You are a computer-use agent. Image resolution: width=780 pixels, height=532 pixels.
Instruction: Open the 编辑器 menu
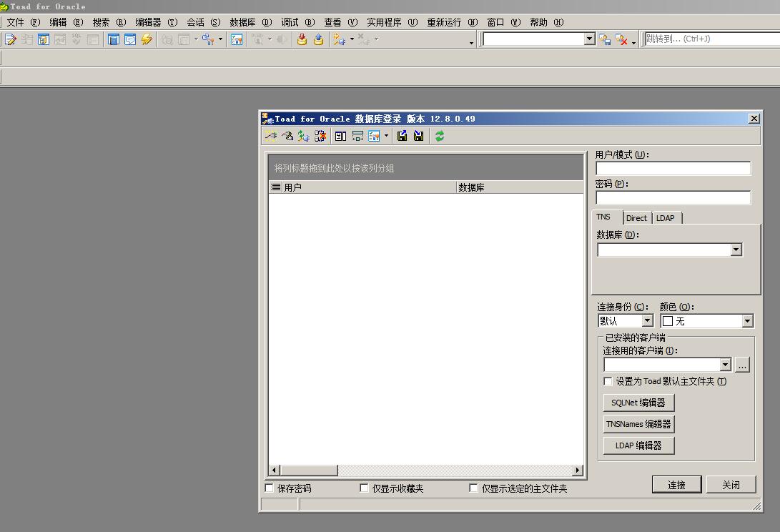pos(156,22)
